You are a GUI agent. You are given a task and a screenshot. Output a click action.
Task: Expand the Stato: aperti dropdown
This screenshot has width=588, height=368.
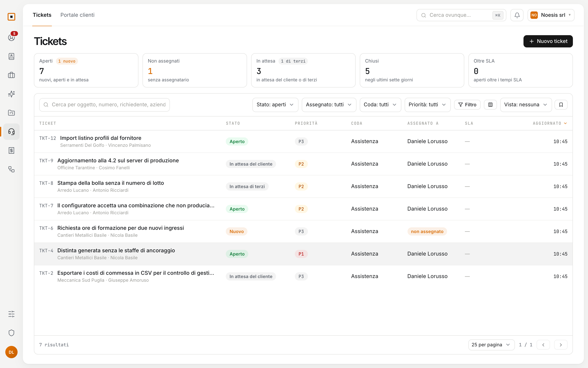click(275, 105)
